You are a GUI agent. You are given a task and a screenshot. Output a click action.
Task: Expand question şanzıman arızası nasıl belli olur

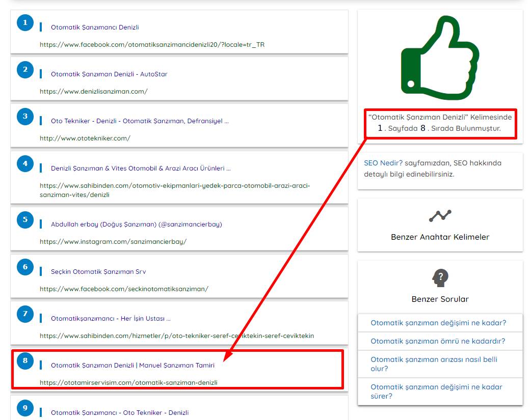click(x=434, y=363)
